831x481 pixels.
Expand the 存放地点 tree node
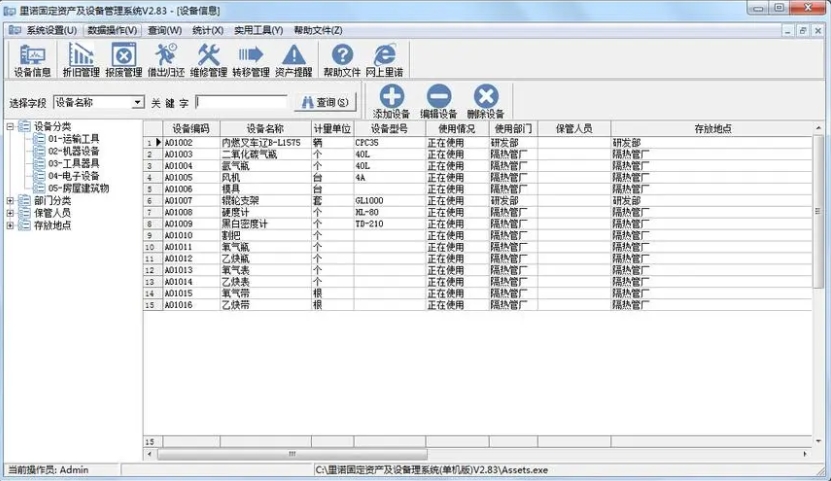pyautogui.click(x=10, y=225)
